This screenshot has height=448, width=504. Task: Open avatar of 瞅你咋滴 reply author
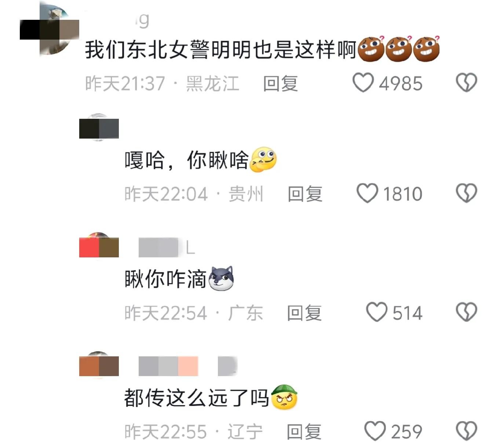click(x=99, y=246)
